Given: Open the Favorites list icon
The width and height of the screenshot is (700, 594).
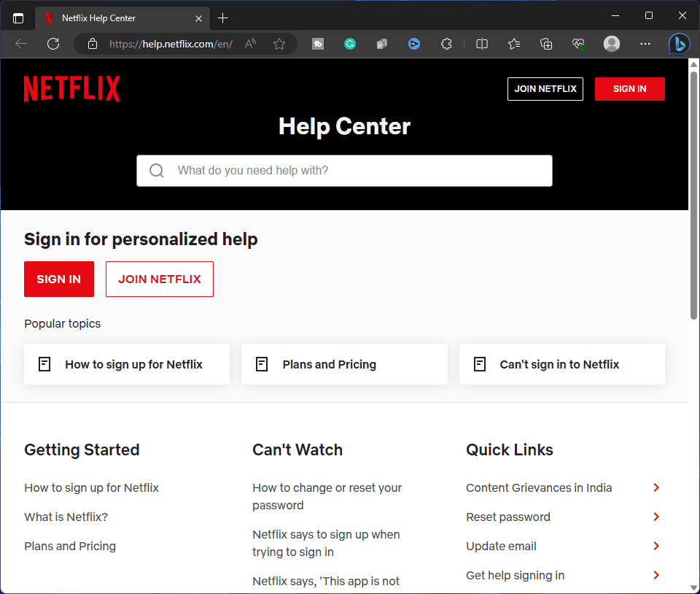Looking at the screenshot, I should 514,44.
